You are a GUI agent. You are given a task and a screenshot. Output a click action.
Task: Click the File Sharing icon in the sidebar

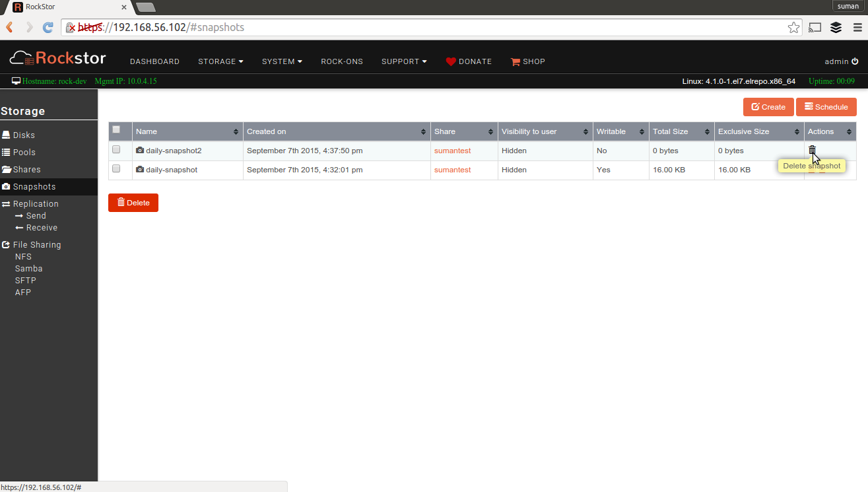pyautogui.click(x=6, y=244)
